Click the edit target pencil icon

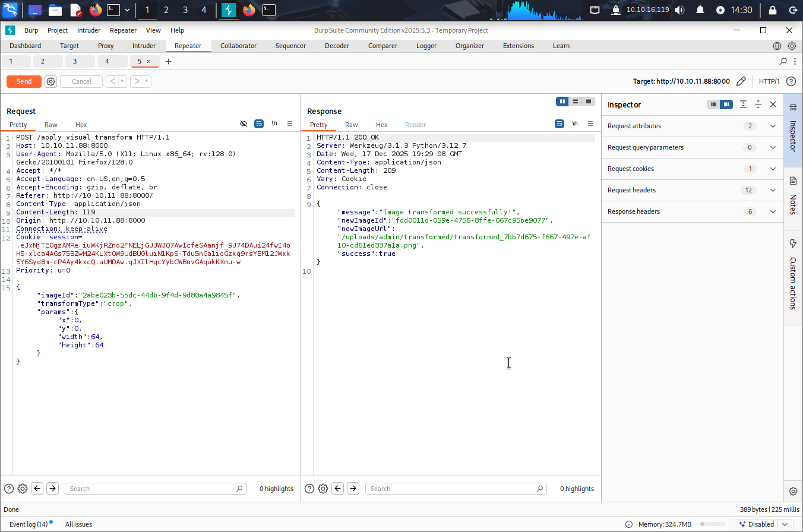tap(741, 81)
